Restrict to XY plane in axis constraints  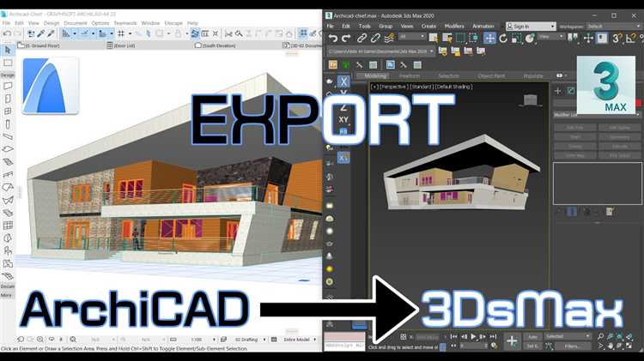[343, 119]
